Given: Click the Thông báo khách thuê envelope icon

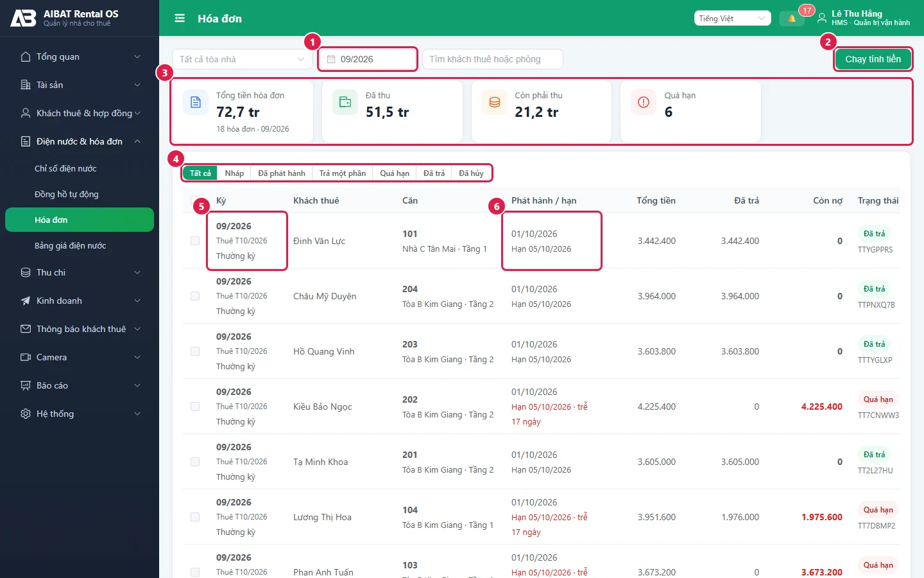Looking at the screenshot, I should (26, 329).
